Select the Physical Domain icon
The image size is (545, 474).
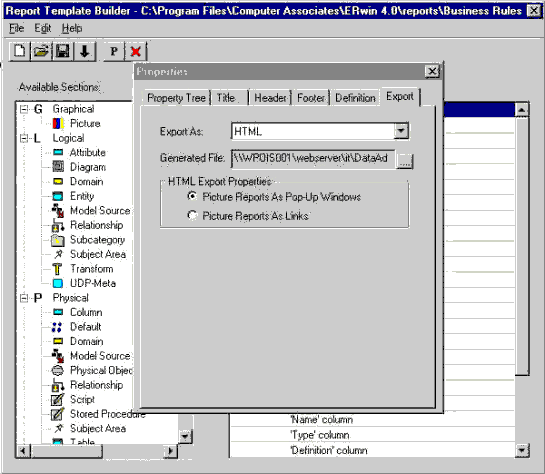tap(58, 341)
